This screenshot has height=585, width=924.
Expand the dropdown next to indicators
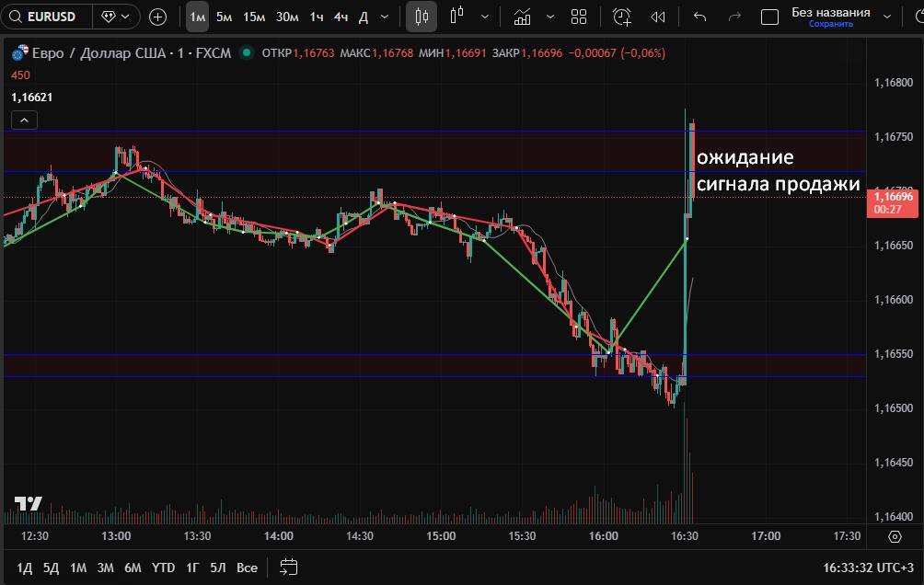(550, 17)
